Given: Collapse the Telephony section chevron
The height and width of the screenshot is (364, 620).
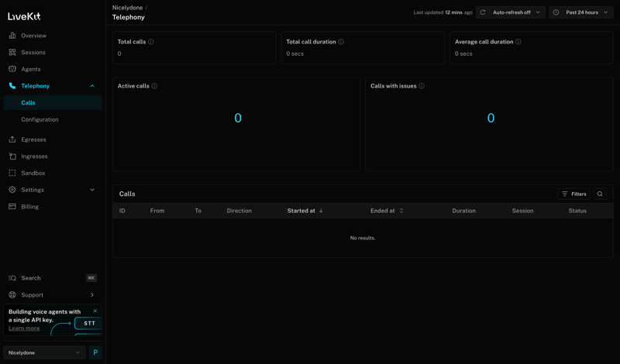Looking at the screenshot, I should click(92, 86).
